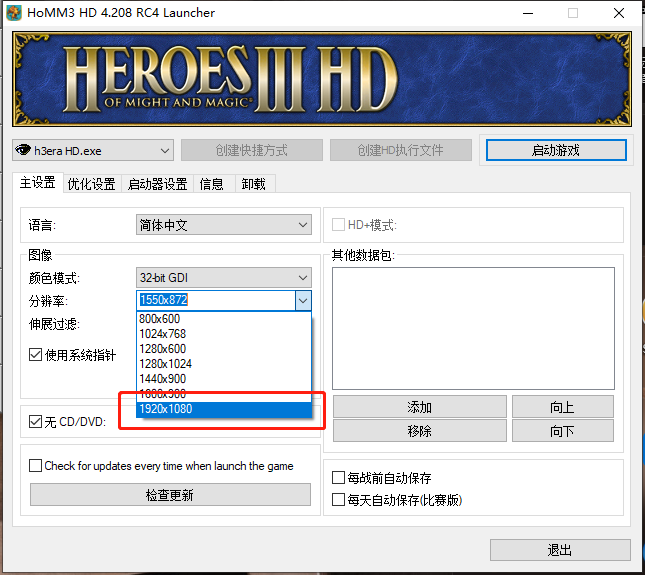Toggle the 使用系统指针 checkbox
Screen dimensions: 645x575
tap(36, 355)
